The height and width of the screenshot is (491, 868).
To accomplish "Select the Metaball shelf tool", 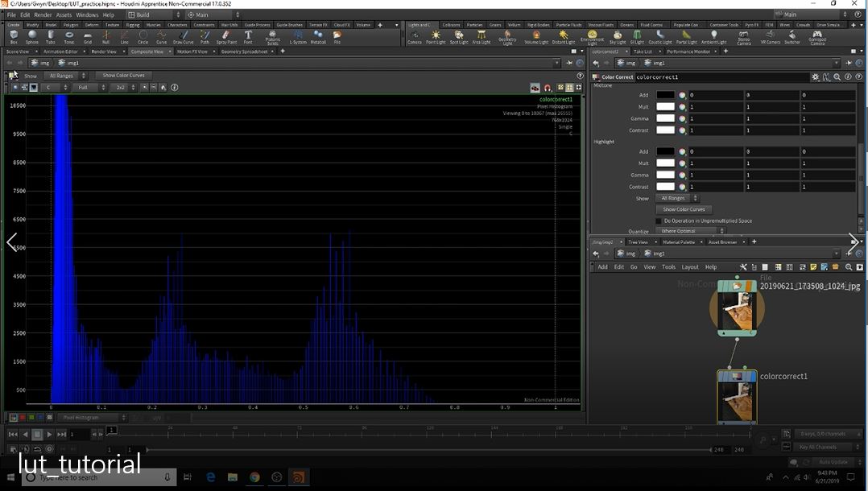I will (320, 36).
